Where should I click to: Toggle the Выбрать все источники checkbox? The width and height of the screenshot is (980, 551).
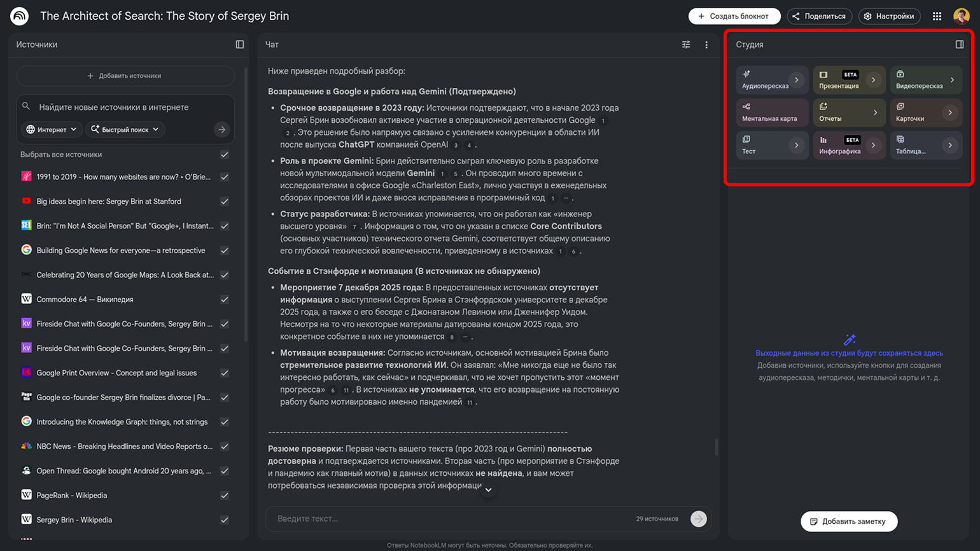click(225, 155)
